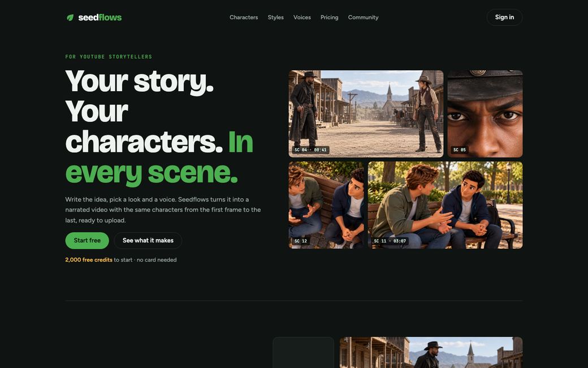Open the Pricing nav item
The image size is (588, 368).
pos(329,18)
